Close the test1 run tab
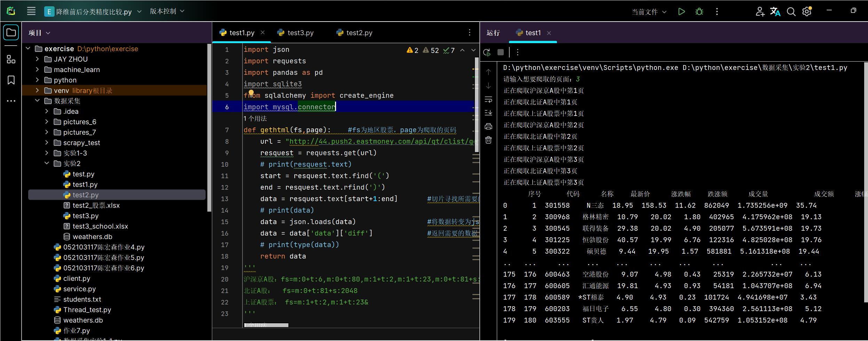Viewport: 868px width, 341px height. (549, 33)
